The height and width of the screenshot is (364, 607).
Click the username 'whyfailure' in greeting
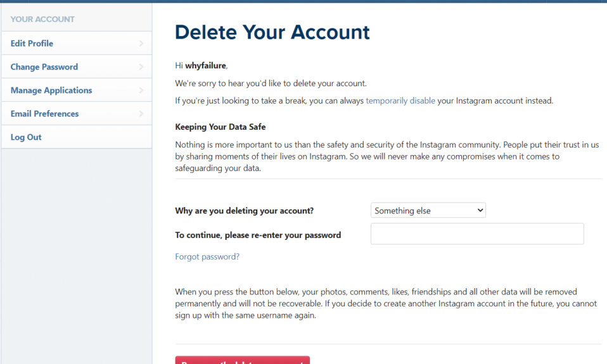coord(205,65)
